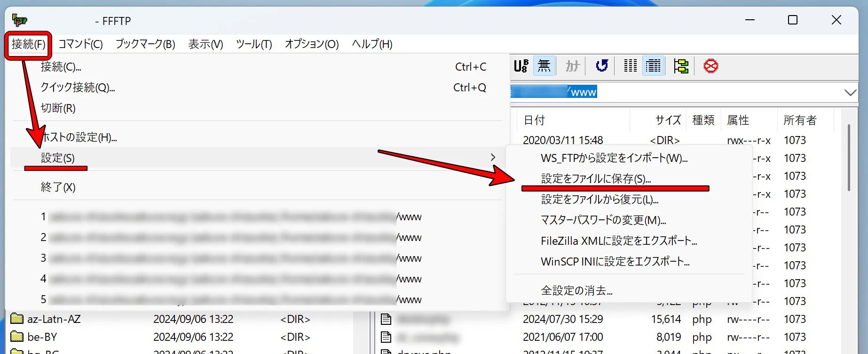The width and height of the screenshot is (868, 354).
Task: Choose 全設定の消去... entry
Action: coord(629,291)
